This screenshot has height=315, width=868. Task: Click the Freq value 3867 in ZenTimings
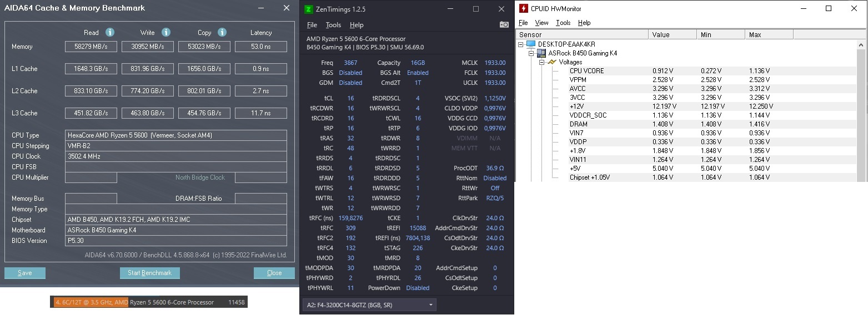[350, 63]
